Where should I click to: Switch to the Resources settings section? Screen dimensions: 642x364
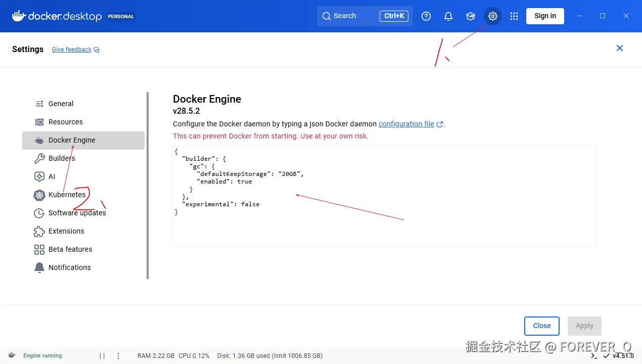pos(65,122)
